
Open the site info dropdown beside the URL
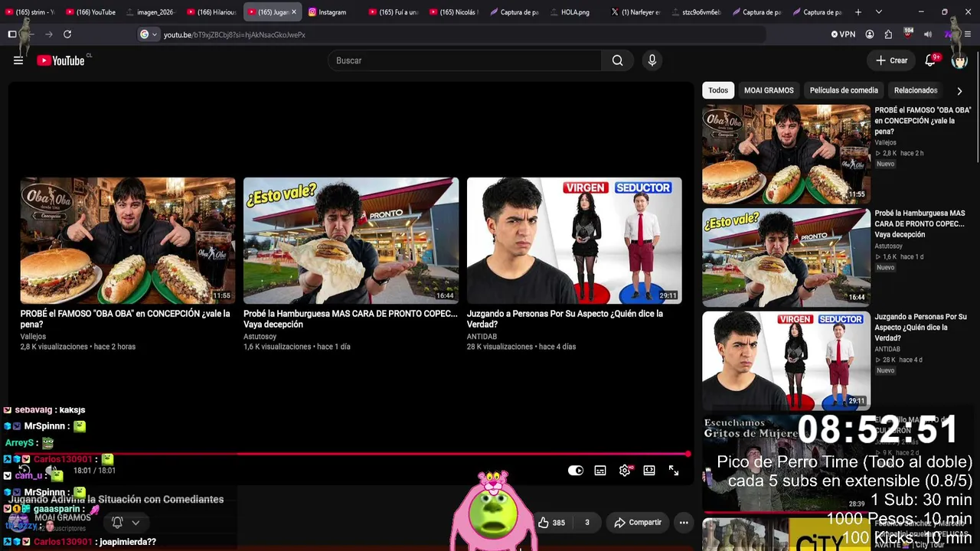point(149,34)
